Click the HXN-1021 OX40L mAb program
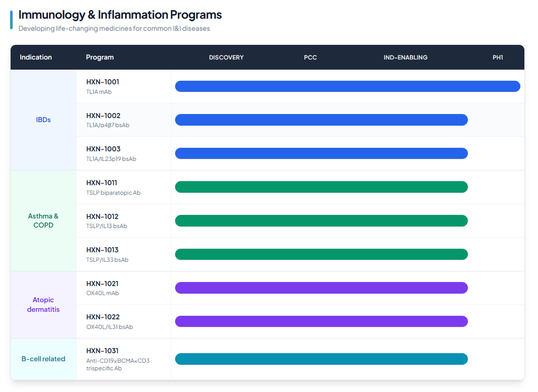This screenshot has height=392, width=538. point(102,284)
